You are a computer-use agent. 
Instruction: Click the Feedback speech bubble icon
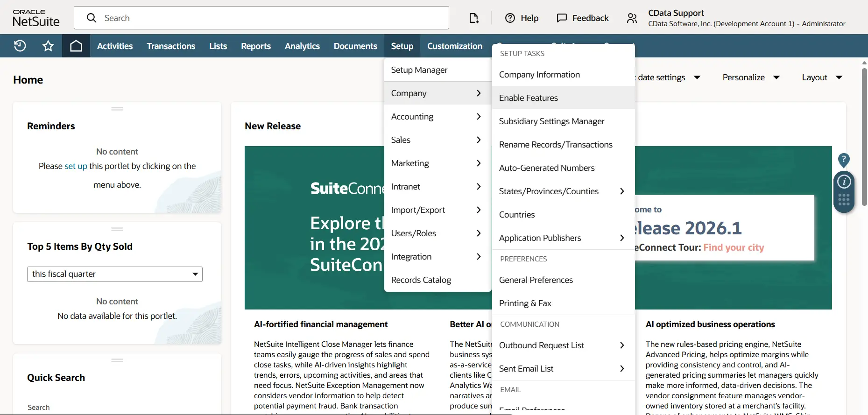562,18
